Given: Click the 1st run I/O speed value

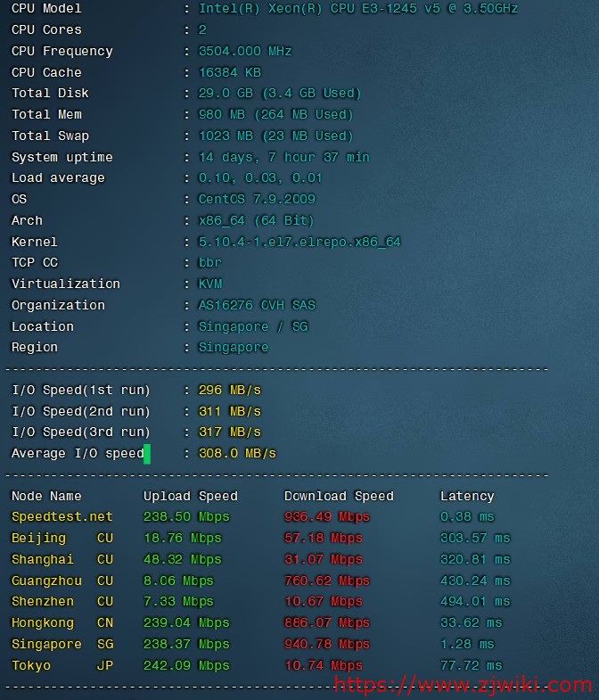Looking at the screenshot, I should pos(229,391).
